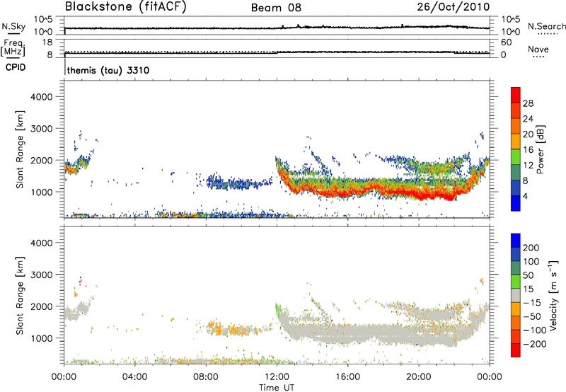Select the "3000" tick on Power panel
This screenshot has width=566, height=392.
tap(42, 129)
